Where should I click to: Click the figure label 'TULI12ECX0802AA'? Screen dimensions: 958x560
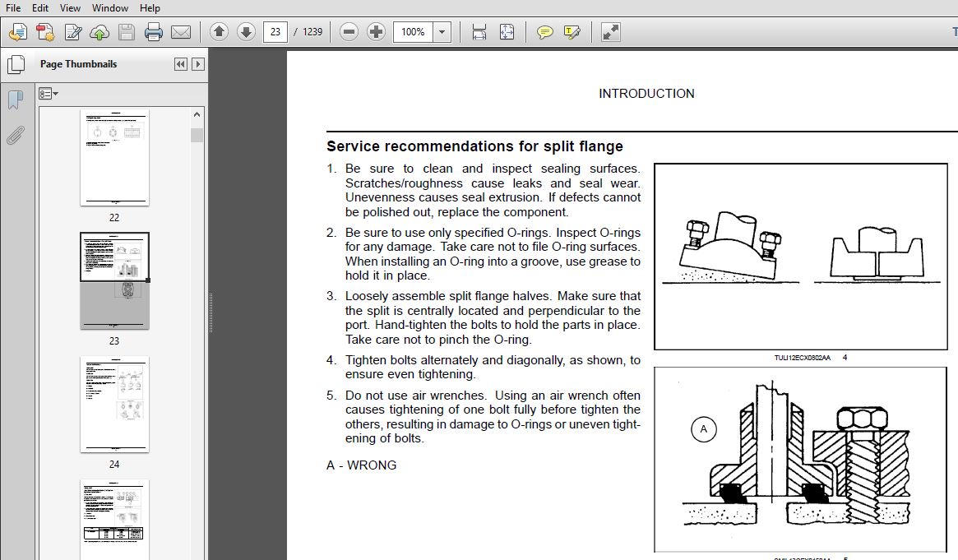click(803, 358)
